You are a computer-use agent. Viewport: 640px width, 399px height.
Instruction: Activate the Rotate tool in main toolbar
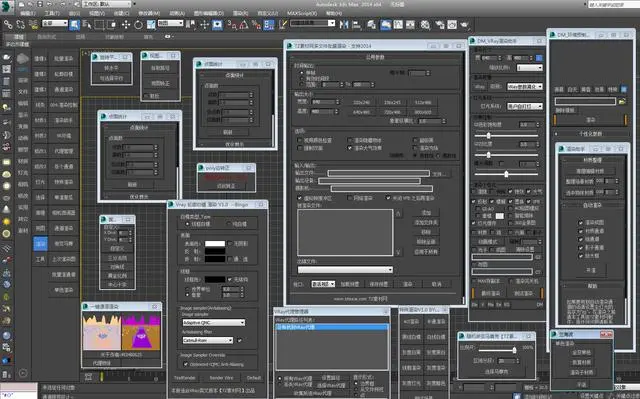coord(139,25)
